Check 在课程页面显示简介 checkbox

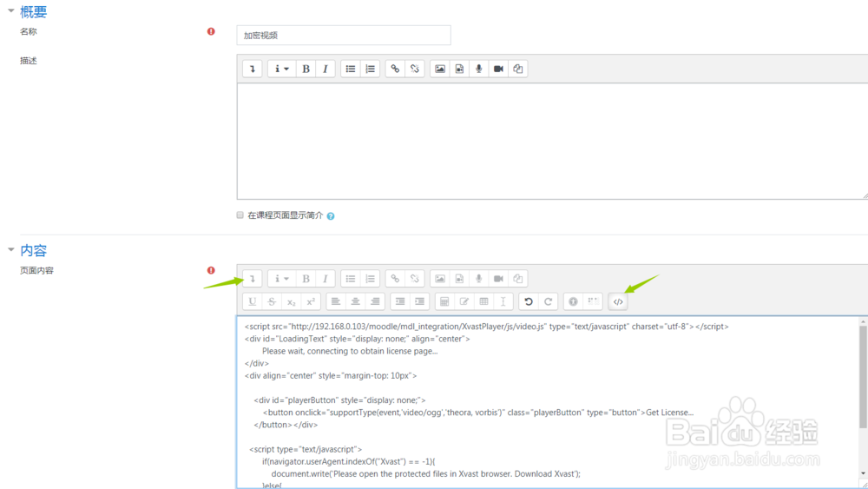point(240,215)
